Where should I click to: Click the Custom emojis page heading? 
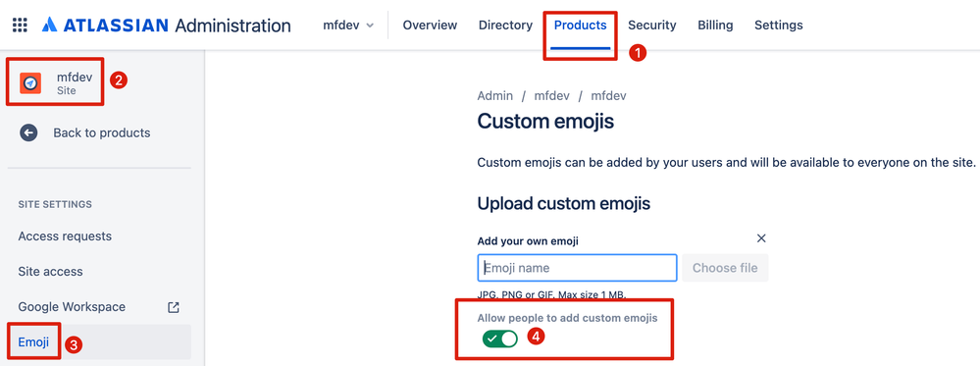(545, 122)
